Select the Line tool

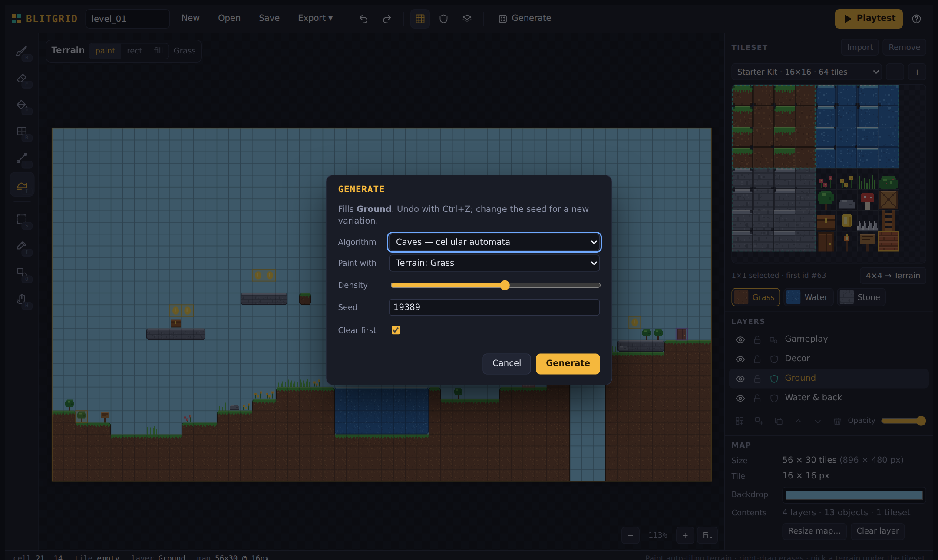click(22, 158)
